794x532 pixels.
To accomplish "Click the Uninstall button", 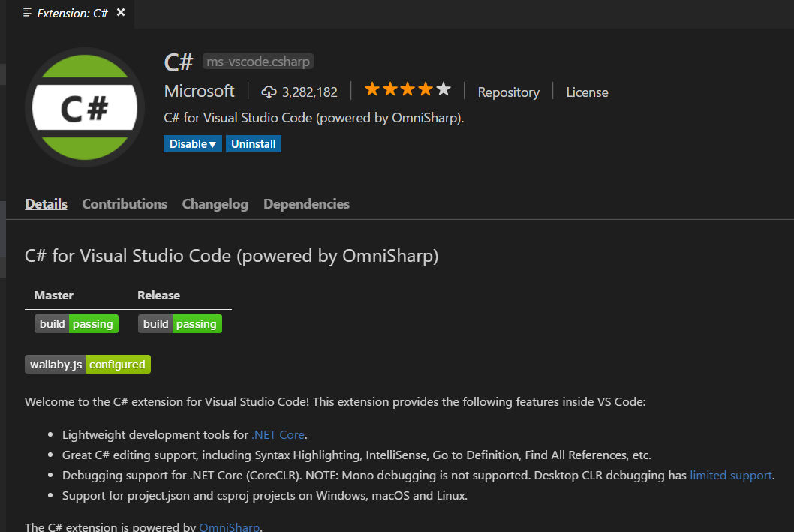I will tap(253, 143).
